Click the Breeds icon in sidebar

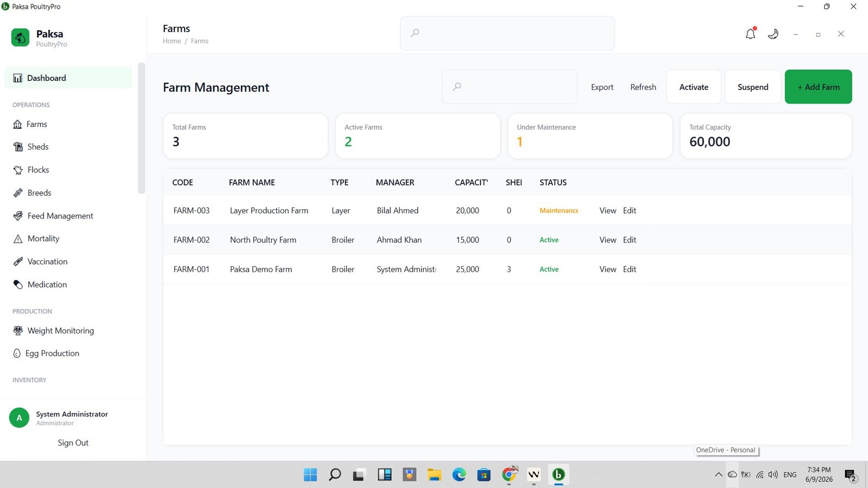click(18, 193)
